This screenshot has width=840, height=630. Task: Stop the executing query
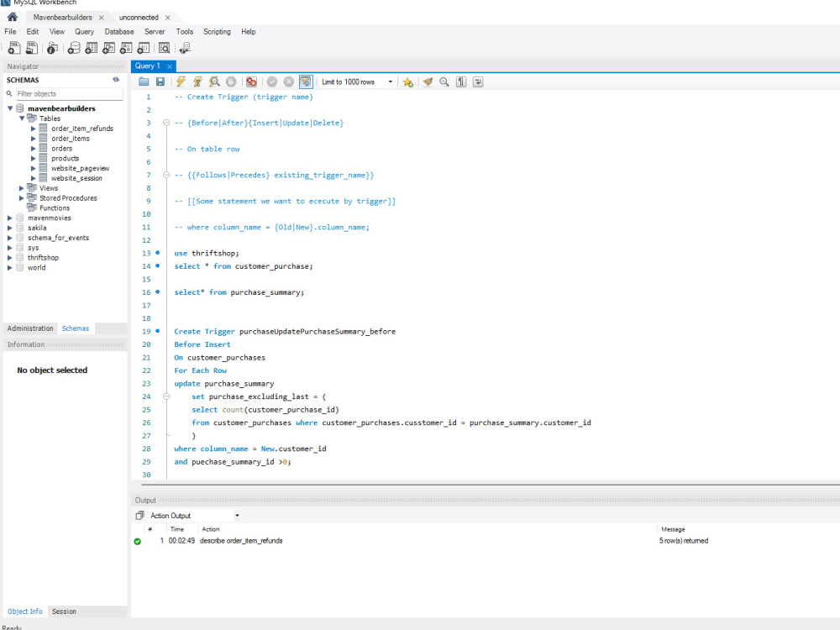tap(231, 82)
